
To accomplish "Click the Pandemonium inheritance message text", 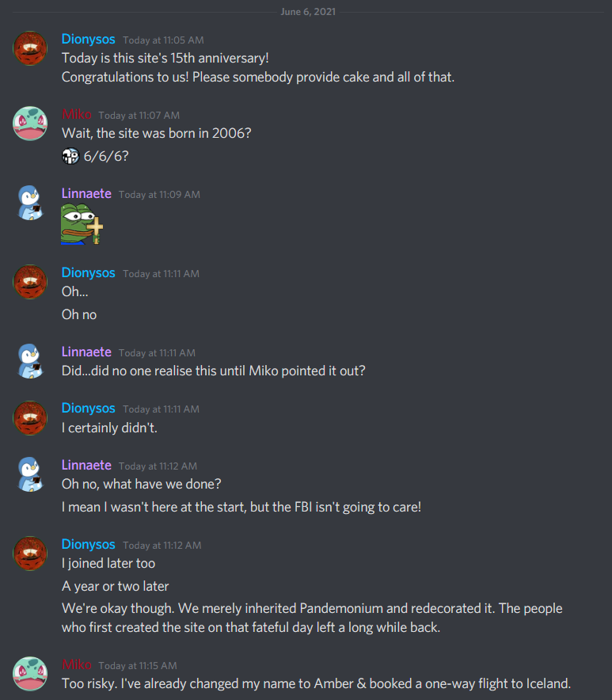I will 312,618.
